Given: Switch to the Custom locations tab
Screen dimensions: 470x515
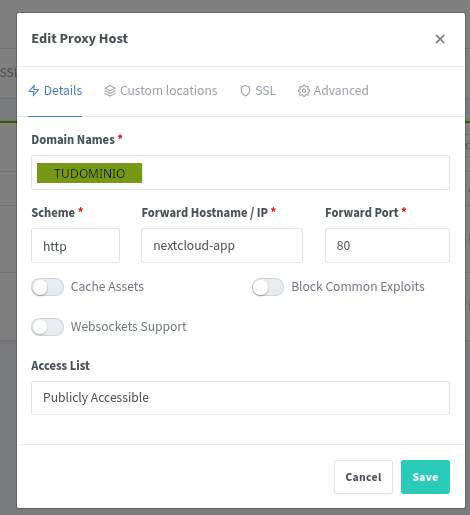Looking at the screenshot, I should pyautogui.click(x=160, y=91).
